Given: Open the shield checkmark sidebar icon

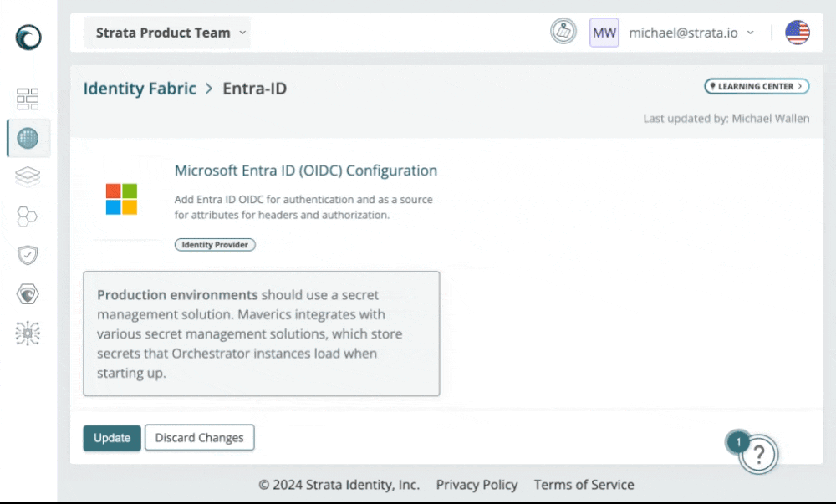Looking at the screenshot, I should pos(28,255).
